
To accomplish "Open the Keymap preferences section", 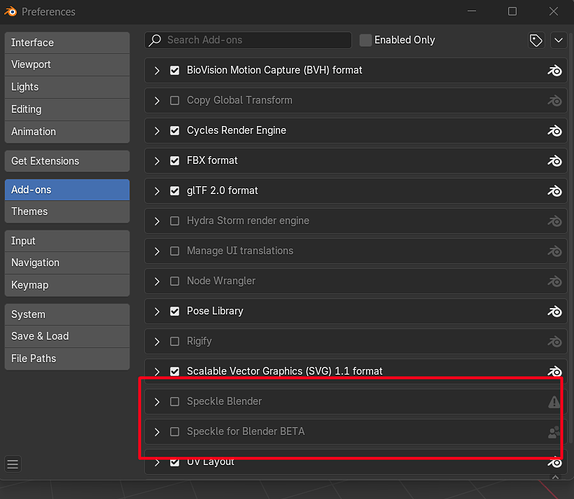I will (67, 285).
